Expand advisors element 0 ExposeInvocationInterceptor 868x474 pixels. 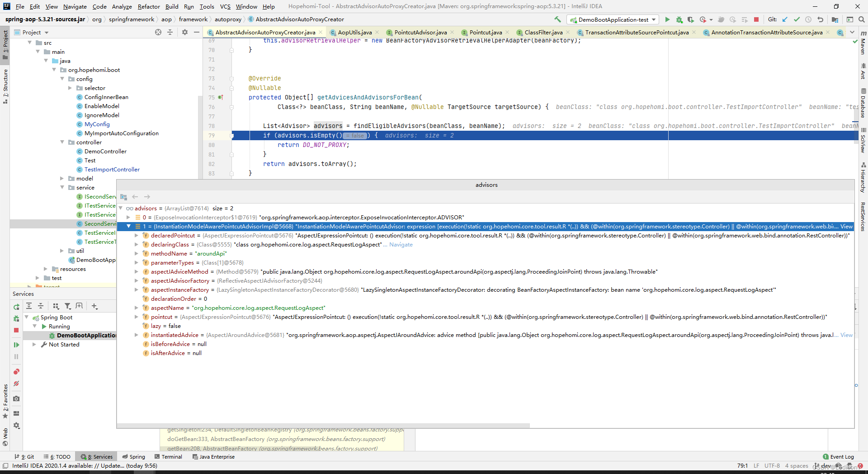[128, 217]
